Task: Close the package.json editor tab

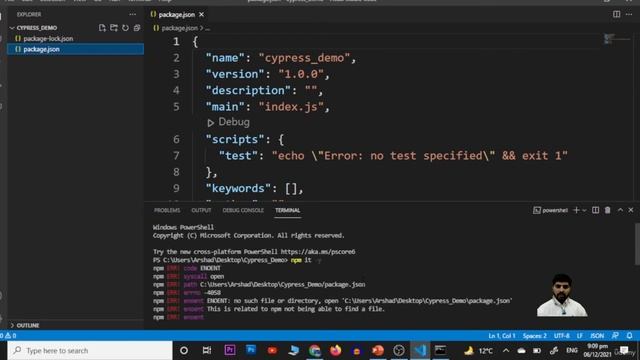Action: 202,14
